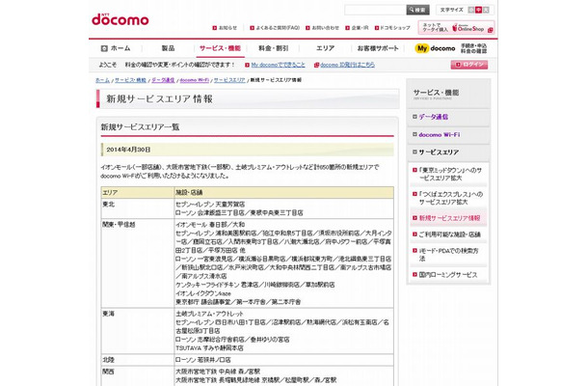Click the My docomoでできること link
The image size is (588, 386).
tap(278, 65)
